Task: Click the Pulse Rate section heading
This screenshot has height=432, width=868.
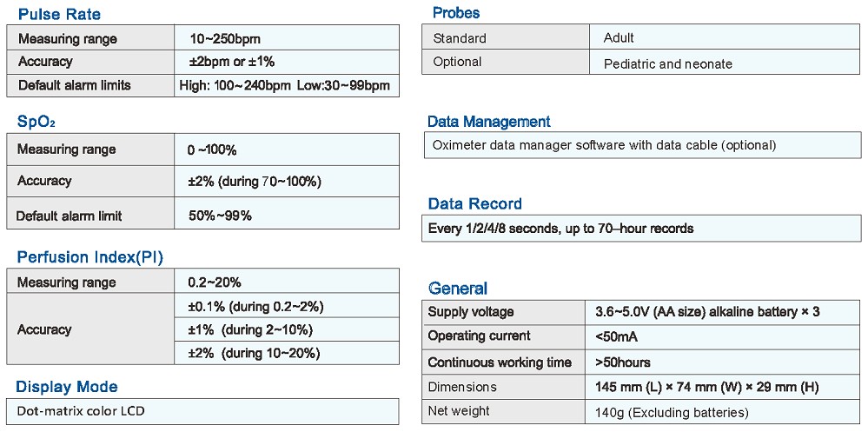Action: [58, 14]
